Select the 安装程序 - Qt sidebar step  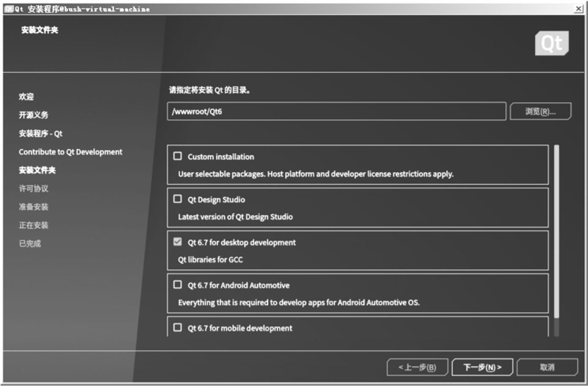coord(41,133)
